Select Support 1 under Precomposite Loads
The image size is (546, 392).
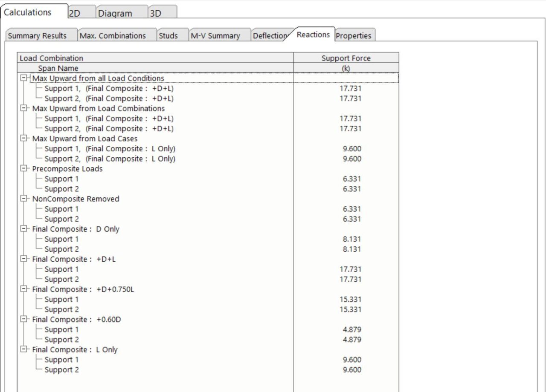pyautogui.click(x=61, y=179)
